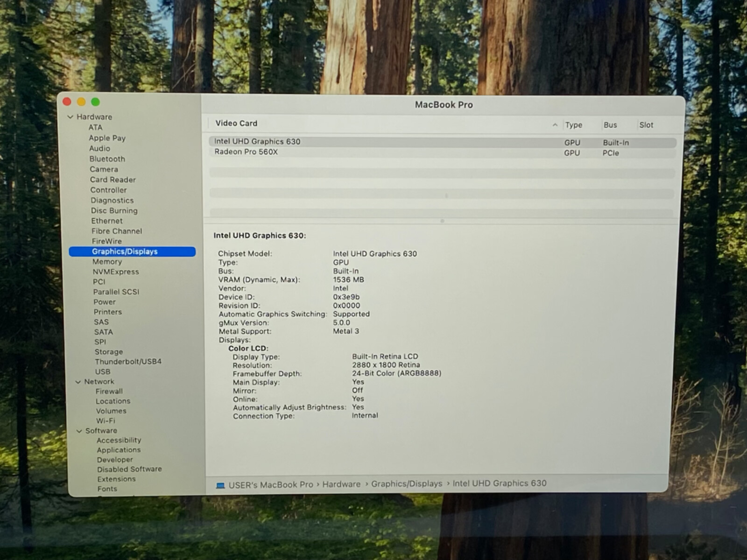The width and height of the screenshot is (747, 560).
Task: Select Disabled Software in the sidebar
Action: pyautogui.click(x=129, y=469)
